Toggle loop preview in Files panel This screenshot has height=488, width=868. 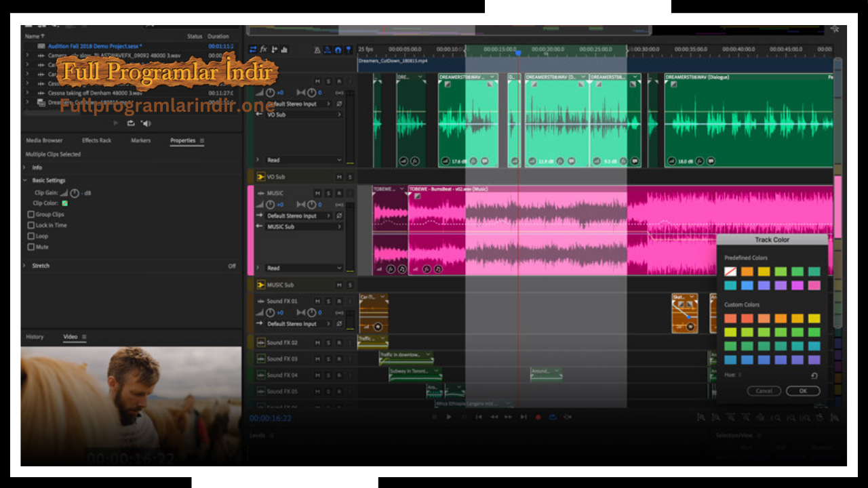[x=131, y=123]
